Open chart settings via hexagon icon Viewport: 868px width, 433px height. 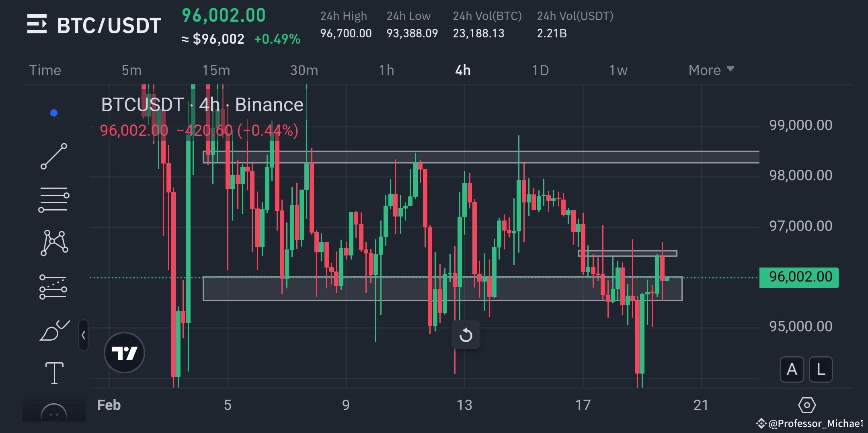(x=806, y=405)
